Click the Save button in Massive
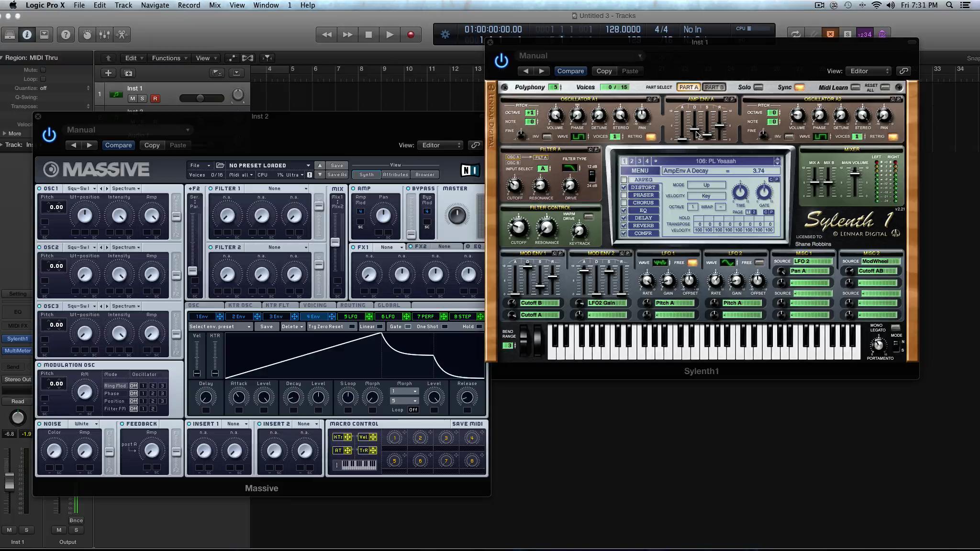This screenshot has width=980, height=551. click(x=336, y=165)
